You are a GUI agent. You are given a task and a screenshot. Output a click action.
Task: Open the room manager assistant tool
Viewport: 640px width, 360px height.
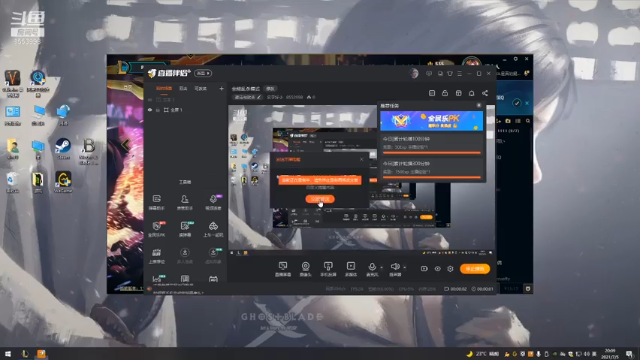pyautogui.click(x=184, y=202)
